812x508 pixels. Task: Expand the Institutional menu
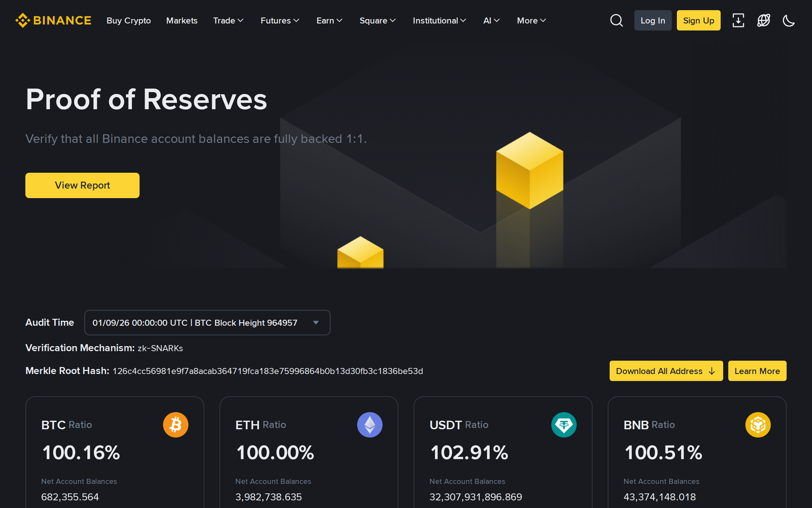pyautogui.click(x=439, y=21)
